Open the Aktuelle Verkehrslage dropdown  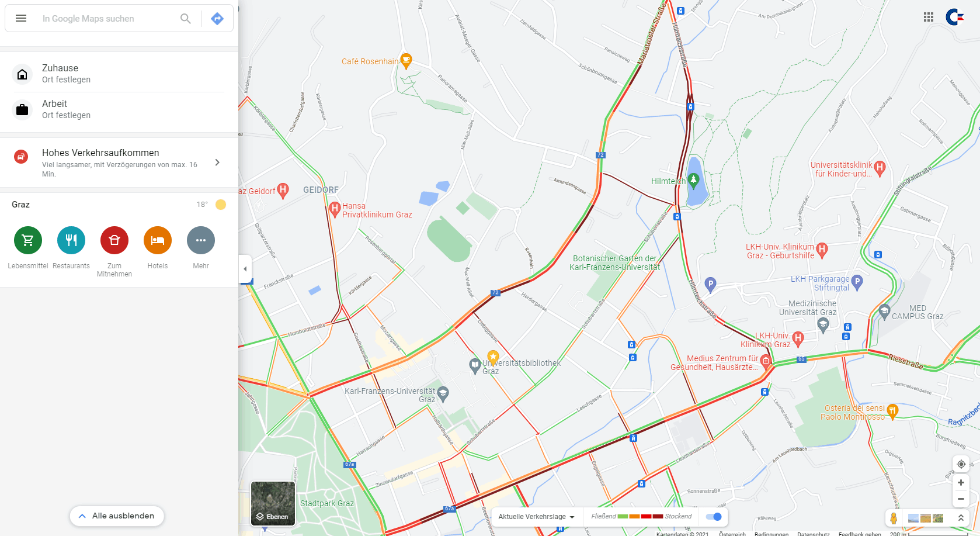point(536,517)
